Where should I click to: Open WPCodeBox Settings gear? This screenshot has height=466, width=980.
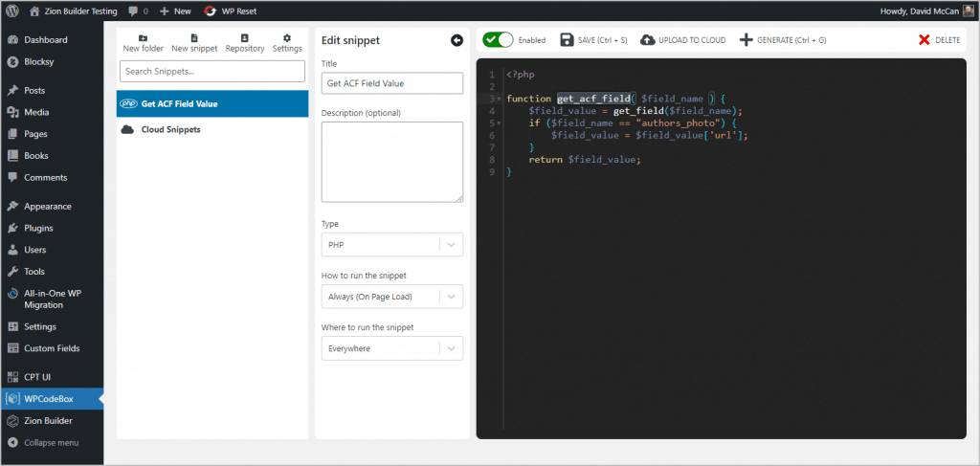point(287,43)
